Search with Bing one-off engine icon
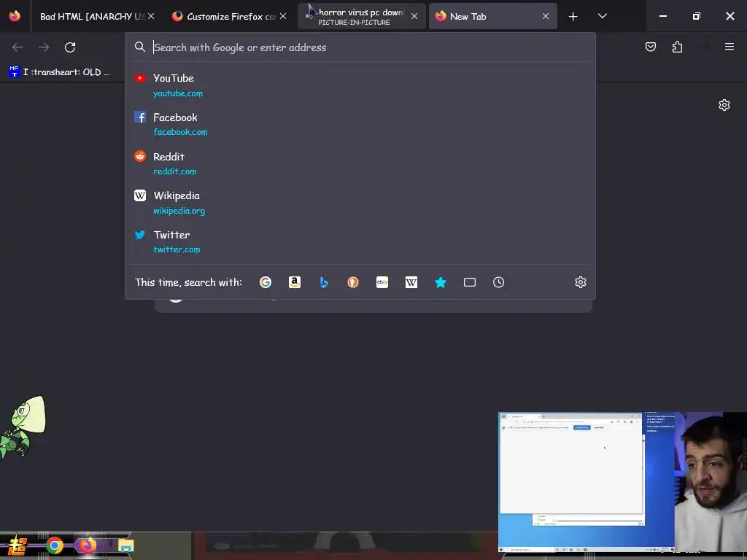 [x=324, y=282]
